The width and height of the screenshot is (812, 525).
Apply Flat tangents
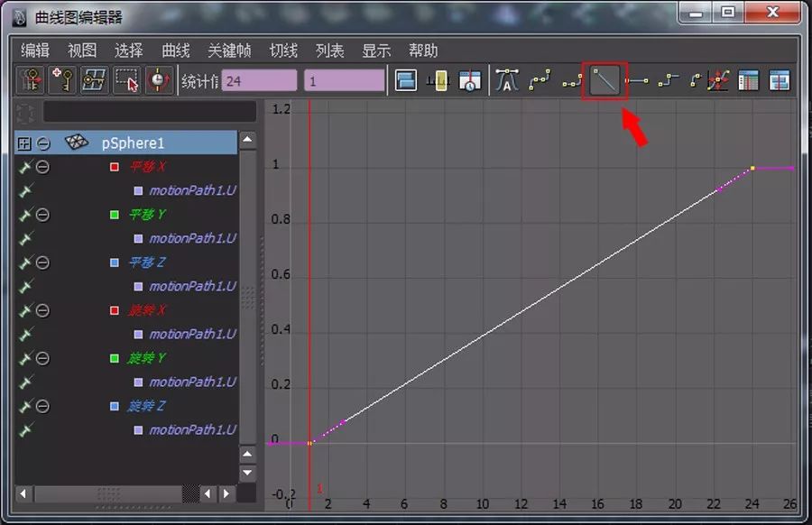pyautogui.click(x=636, y=81)
